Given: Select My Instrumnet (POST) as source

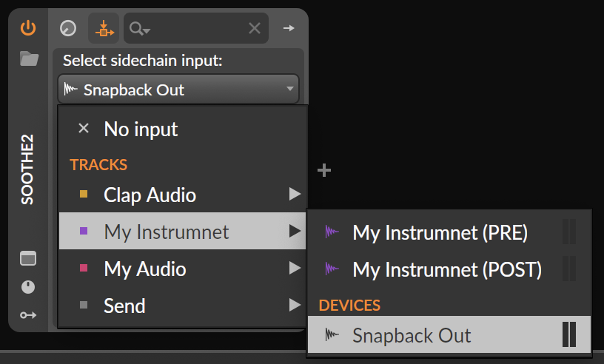Looking at the screenshot, I should [447, 269].
